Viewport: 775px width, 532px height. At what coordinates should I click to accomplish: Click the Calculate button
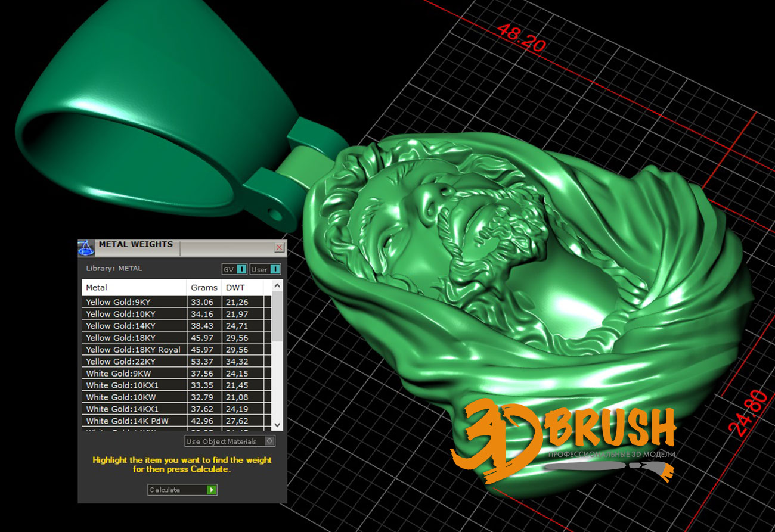pyautogui.click(x=182, y=490)
